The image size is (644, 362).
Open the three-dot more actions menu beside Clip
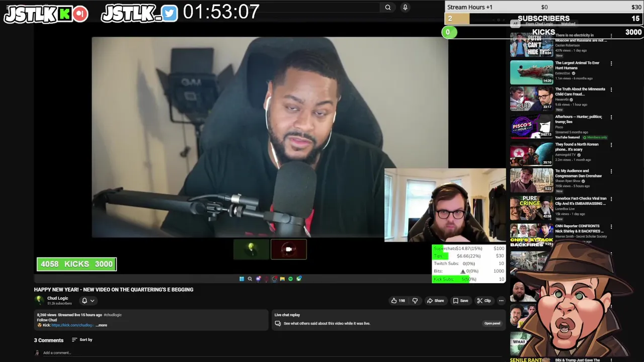click(501, 301)
